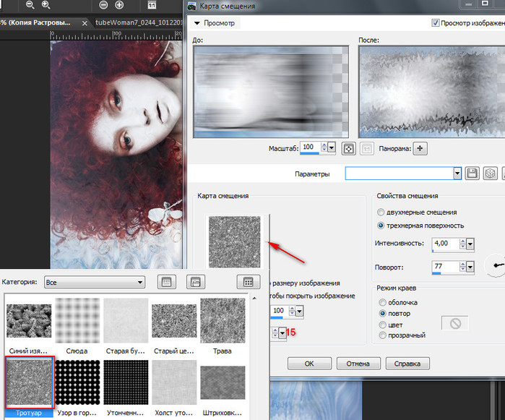Image resolution: width=505 pixels, height=420 pixels.
Task: Open the Поворот slider dropdown
Action: (x=470, y=267)
